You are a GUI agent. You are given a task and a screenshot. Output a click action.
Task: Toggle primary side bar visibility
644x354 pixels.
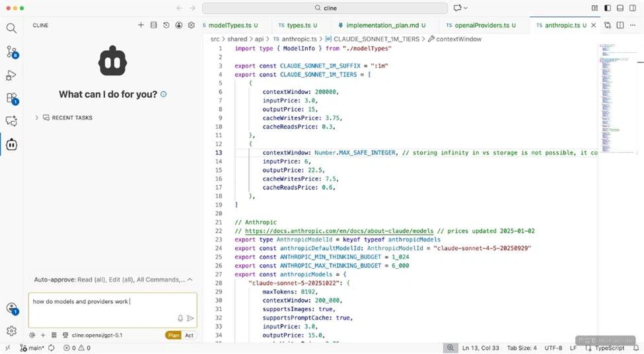click(x=608, y=8)
